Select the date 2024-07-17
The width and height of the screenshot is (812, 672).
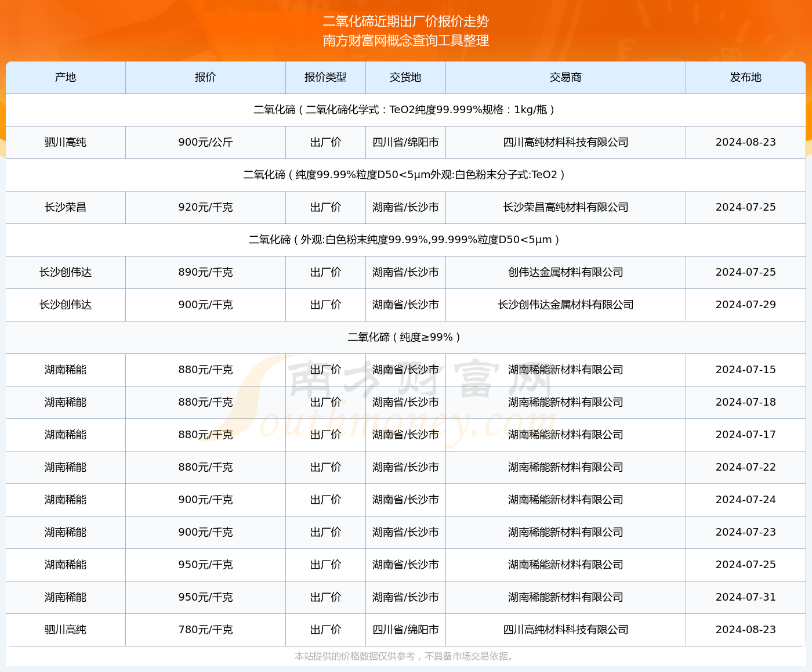(746, 435)
